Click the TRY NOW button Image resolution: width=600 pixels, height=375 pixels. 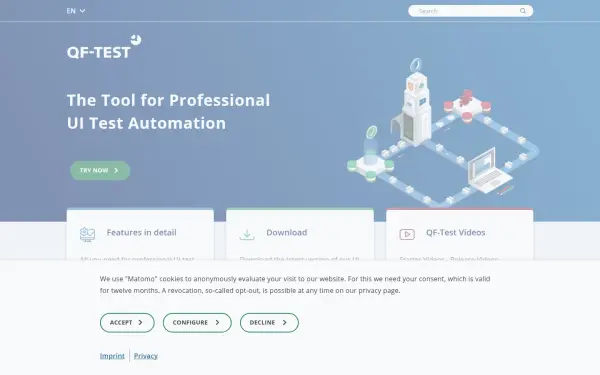(100, 171)
